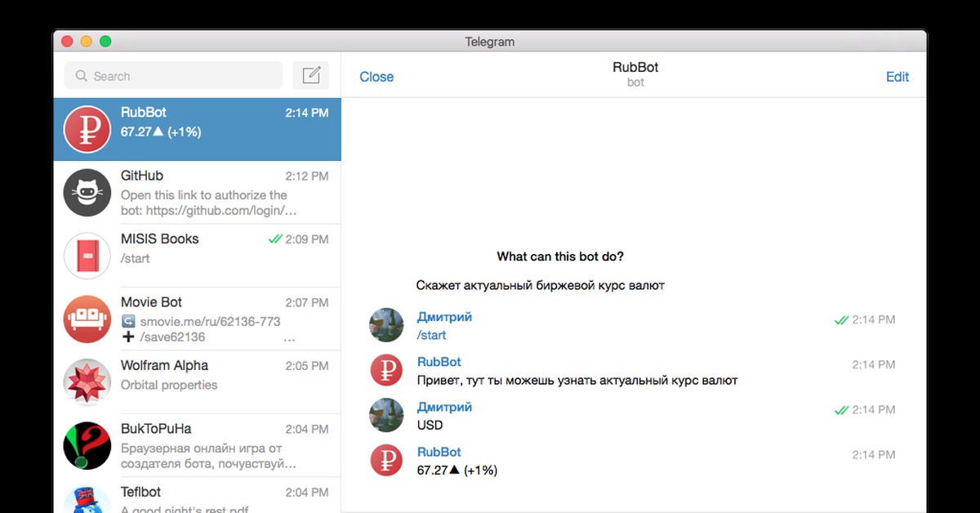
Task: Select the Wolfram Alpha chat name
Action: click(x=164, y=365)
